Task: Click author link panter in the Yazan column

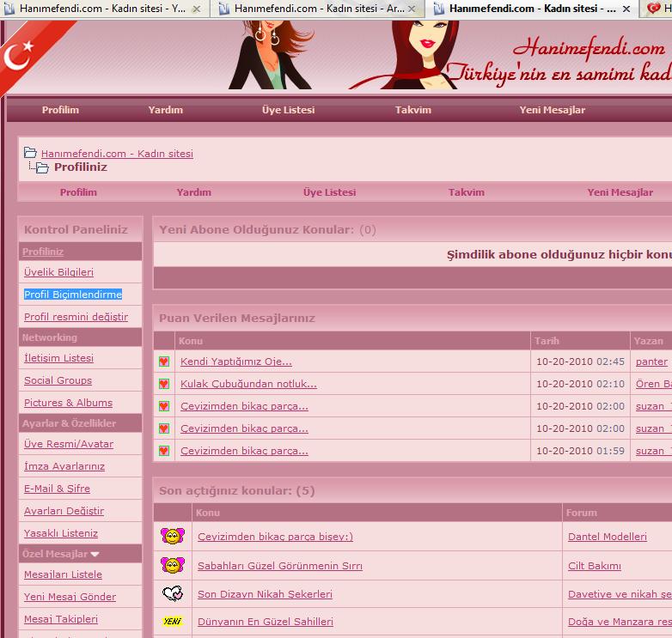Action: [x=651, y=362]
